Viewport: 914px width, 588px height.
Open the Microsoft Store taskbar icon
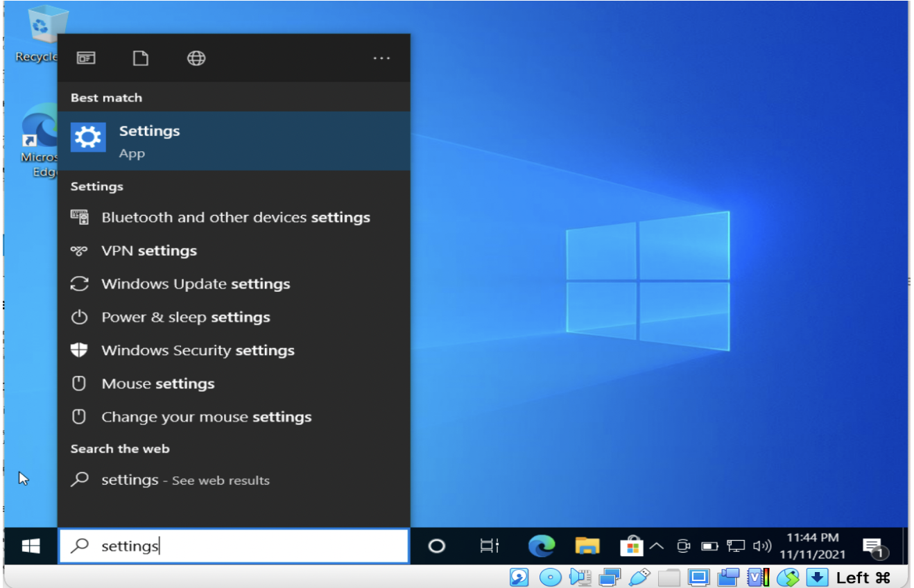point(632,546)
